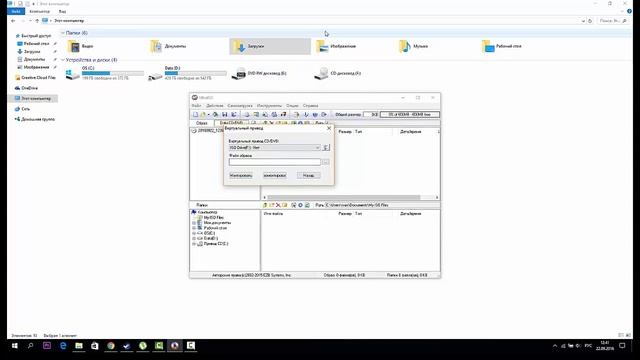Expand Data(D:) node in UltraISO tree
640x360 pixels.
click(194, 238)
